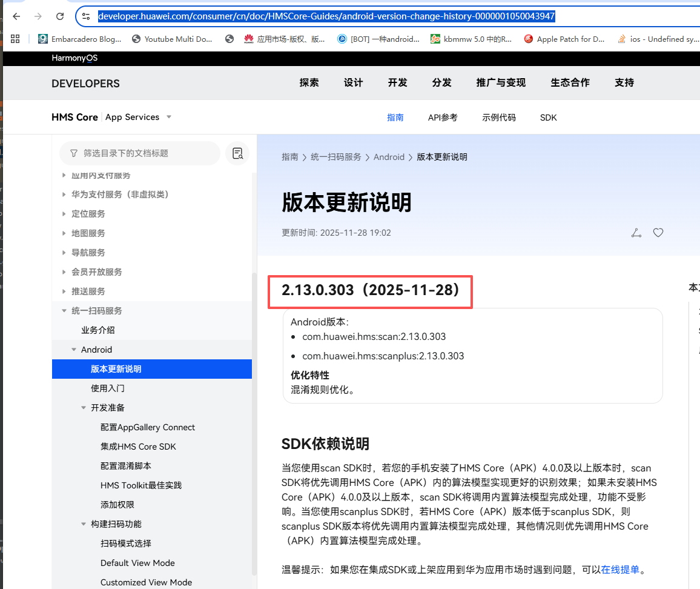Collapse the 统一扫码服务 tree node
Image resolution: width=700 pixels, height=589 pixels.
click(65, 311)
